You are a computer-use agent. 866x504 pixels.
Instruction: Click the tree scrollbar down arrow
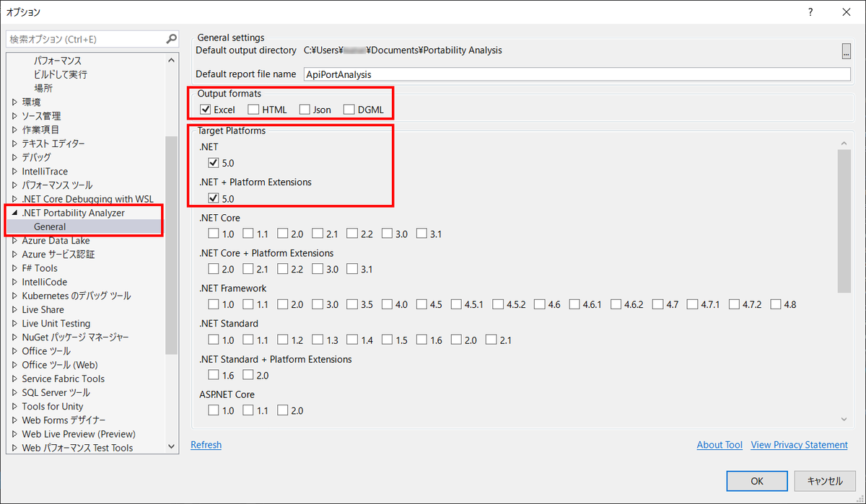[171, 447]
